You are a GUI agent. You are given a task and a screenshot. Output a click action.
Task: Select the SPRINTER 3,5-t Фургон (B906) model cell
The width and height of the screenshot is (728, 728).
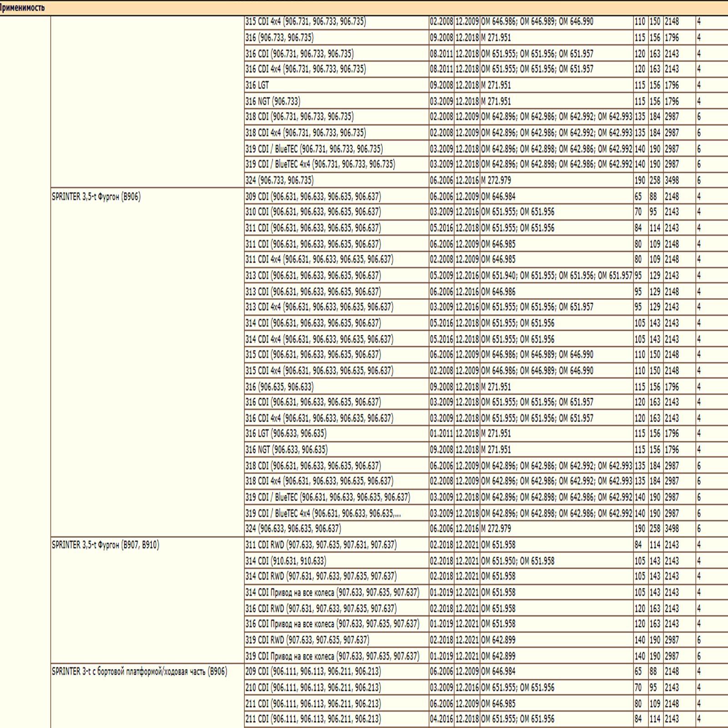(x=96, y=197)
